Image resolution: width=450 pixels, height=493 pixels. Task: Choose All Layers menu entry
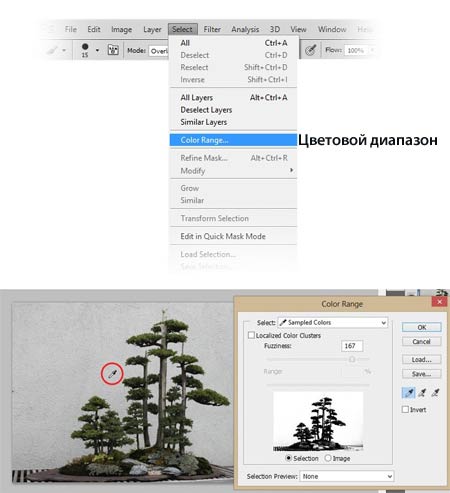coord(233,98)
